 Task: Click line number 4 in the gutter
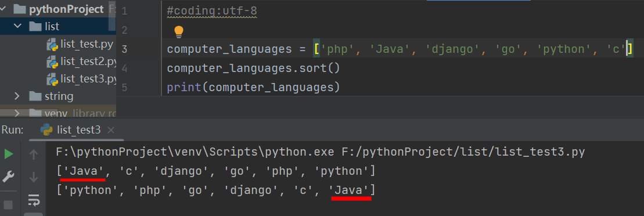click(x=124, y=68)
